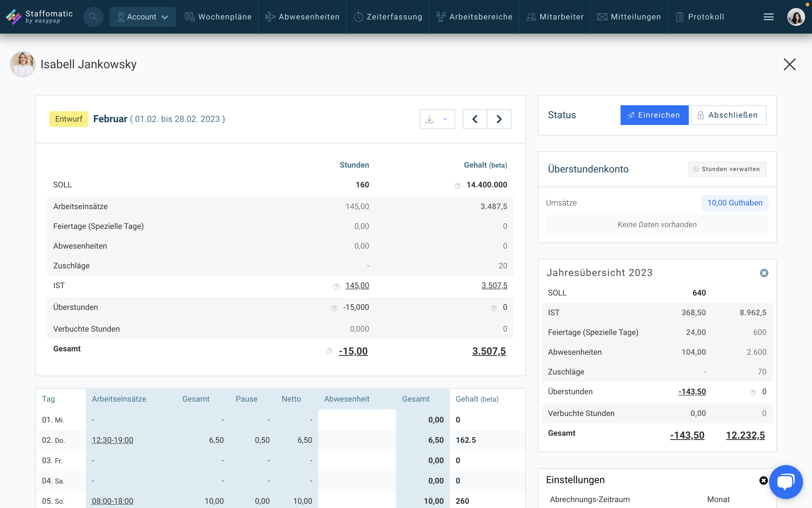Viewport: 812px width, 508px height.
Task: Click the 10,00 Guthaben badge
Action: point(735,203)
